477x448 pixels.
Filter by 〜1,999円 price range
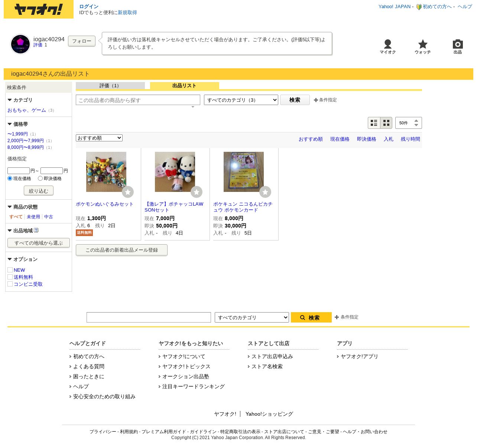click(x=17, y=134)
